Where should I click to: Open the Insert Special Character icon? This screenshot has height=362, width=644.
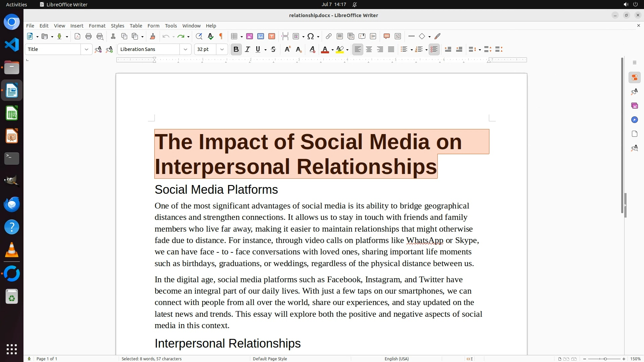click(x=311, y=37)
